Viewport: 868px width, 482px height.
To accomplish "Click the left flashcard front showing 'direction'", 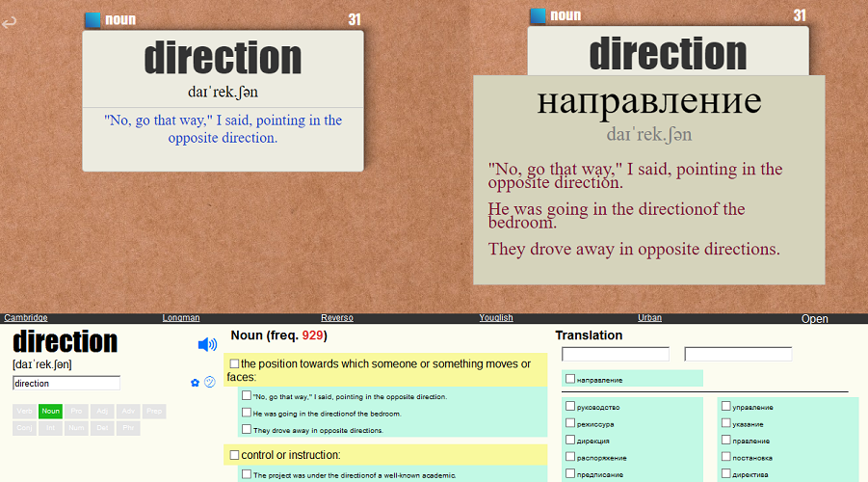I will click(x=224, y=101).
